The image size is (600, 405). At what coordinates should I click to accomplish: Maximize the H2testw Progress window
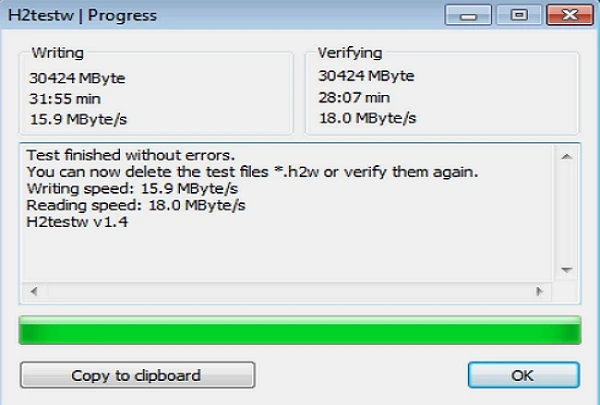tap(518, 15)
